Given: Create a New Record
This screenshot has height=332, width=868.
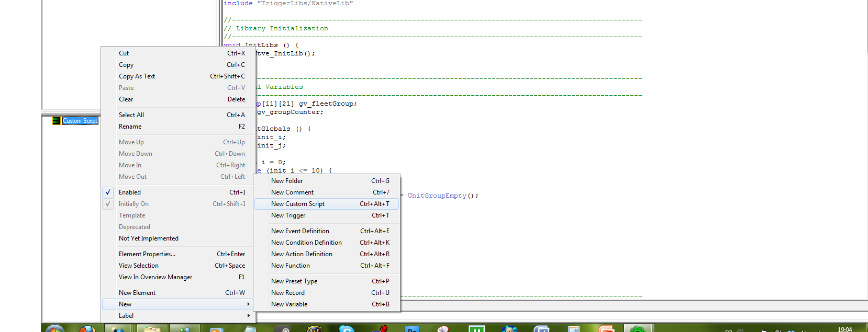Looking at the screenshot, I should 327,293.
